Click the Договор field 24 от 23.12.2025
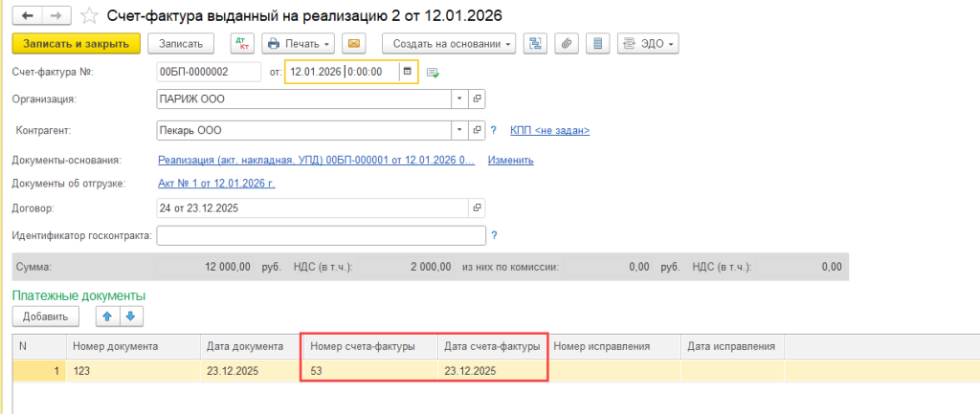The image size is (980, 414). click(311, 207)
